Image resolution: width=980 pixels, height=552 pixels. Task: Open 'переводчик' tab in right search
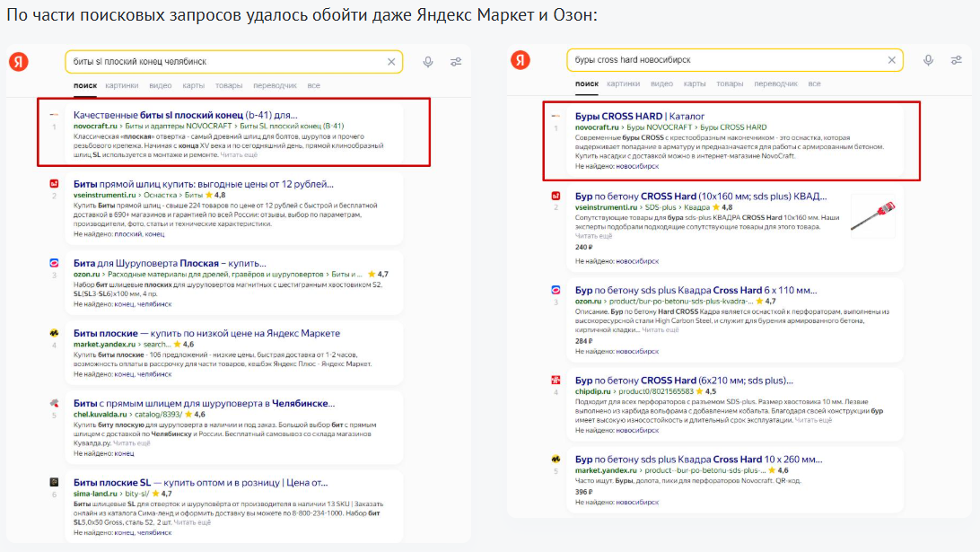point(775,83)
